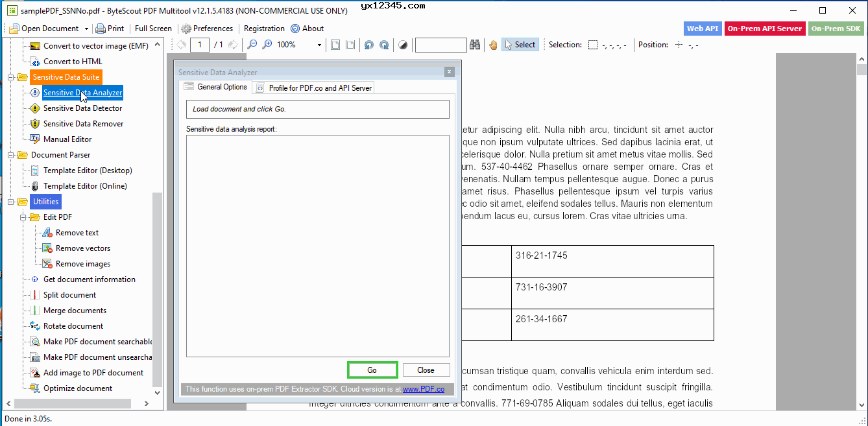Switch to Profile for PDF.co and API Server tab

pos(314,88)
